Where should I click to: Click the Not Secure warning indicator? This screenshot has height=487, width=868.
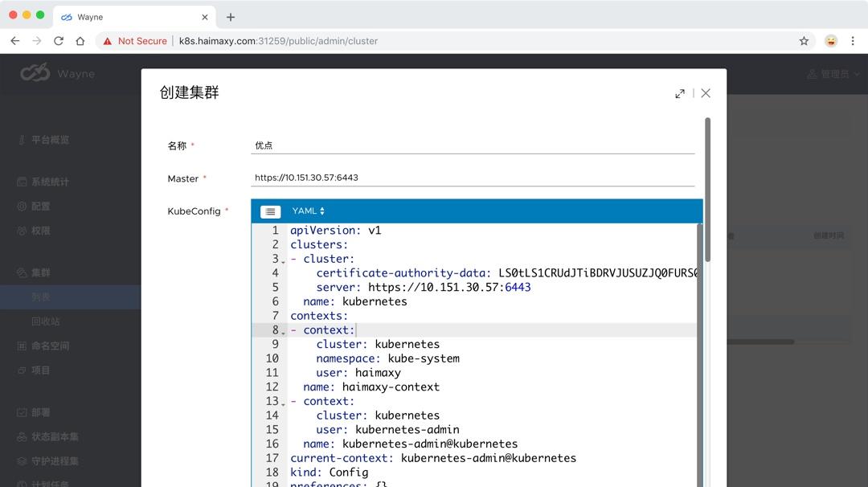point(135,41)
